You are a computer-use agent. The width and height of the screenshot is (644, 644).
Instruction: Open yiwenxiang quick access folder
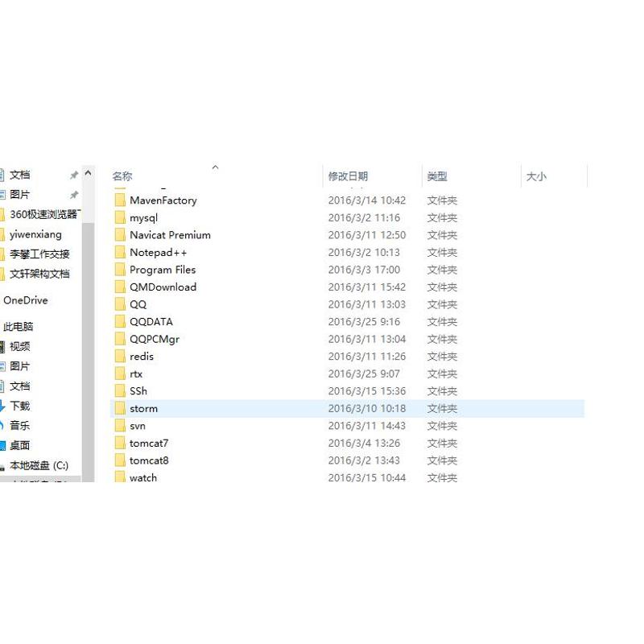pyautogui.click(x=35, y=234)
